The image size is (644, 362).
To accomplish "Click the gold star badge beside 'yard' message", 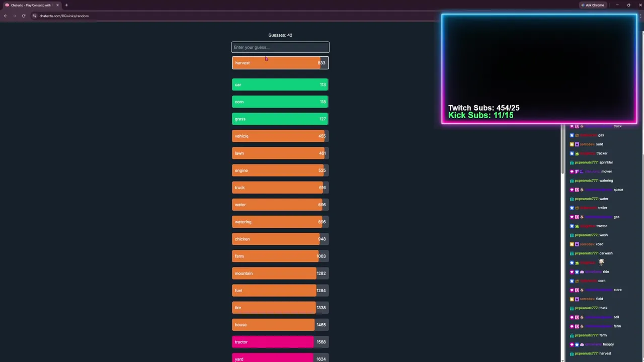I will [x=572, y=144].
